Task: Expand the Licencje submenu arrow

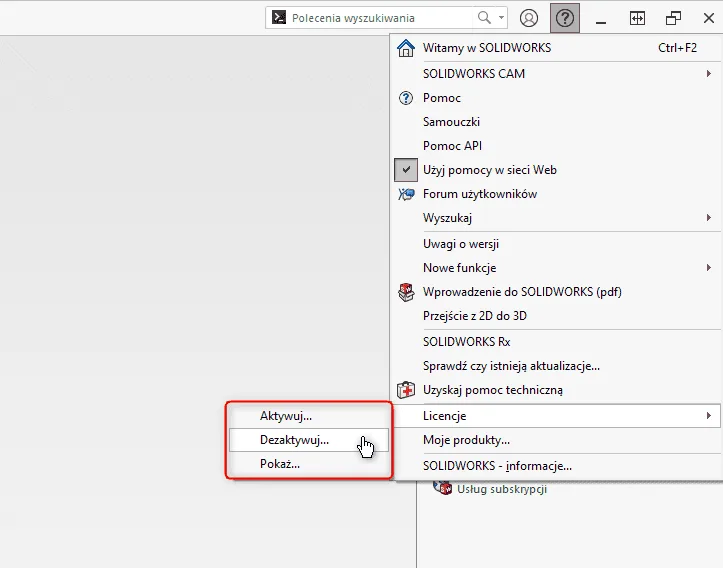Action: click(709, 416)
